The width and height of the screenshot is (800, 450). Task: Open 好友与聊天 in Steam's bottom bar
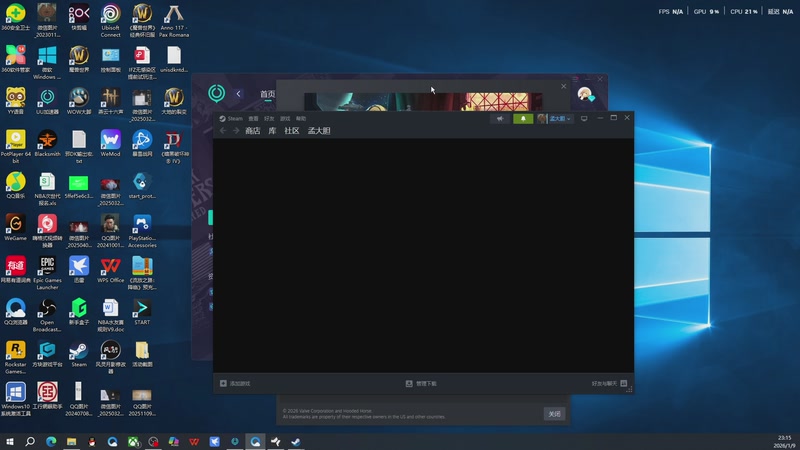coord(609,383)
